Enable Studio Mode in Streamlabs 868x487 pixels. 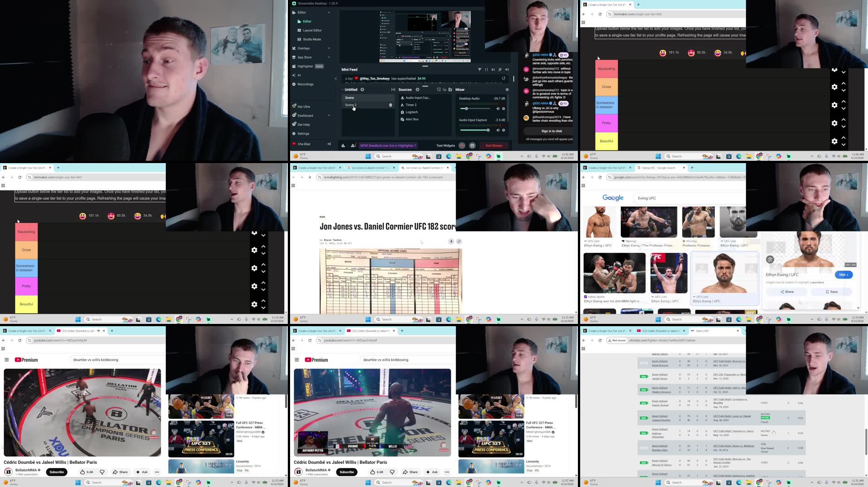pos(312,39)
